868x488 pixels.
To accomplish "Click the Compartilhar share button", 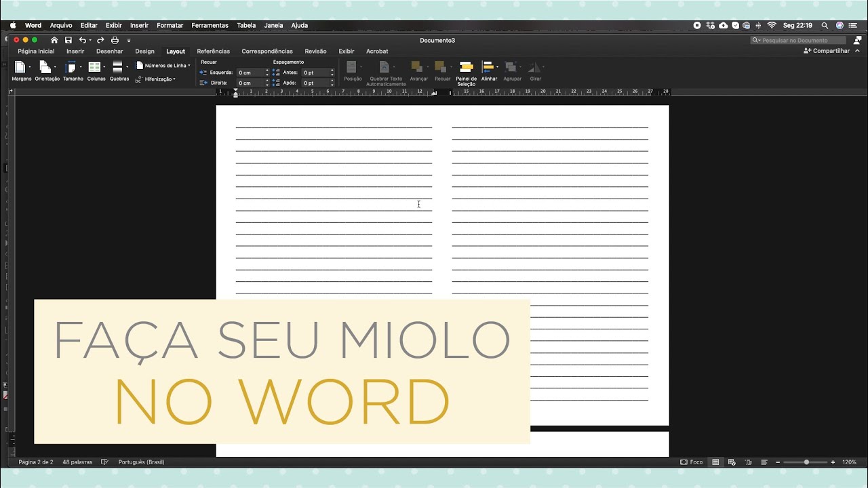I will [827, 51].
